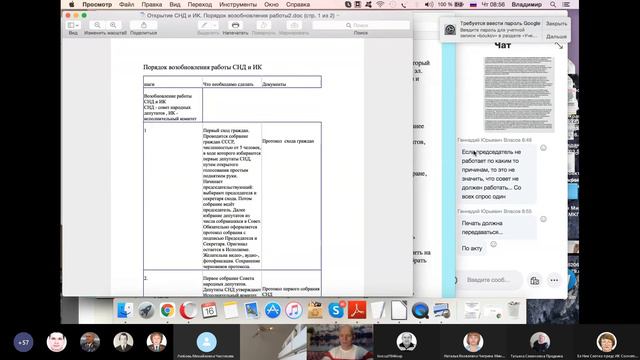Open the Файл menu
Viewport: 640px width, 360px height.
coord(127,4)
